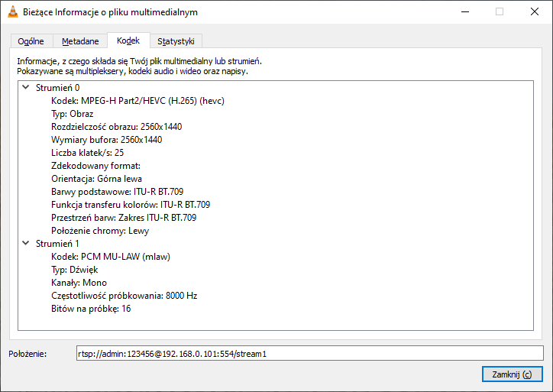The width and height of the screenshot is (553, 392).
Task: Select row Wymiary bufora: 2560x1440
Action: [x=106, y=140]
